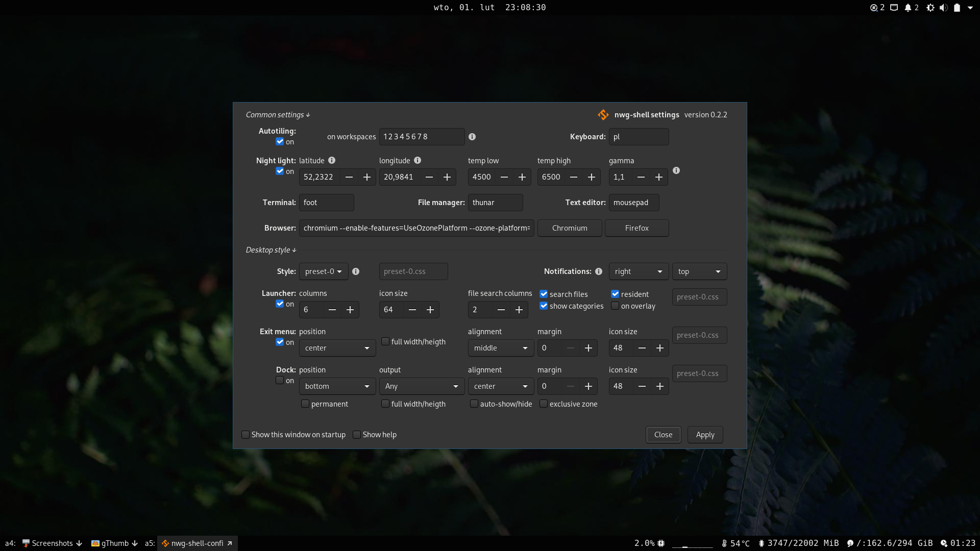Enable the Dock on checkbox
Screen dimensions: 980x551
click(280, 380)
